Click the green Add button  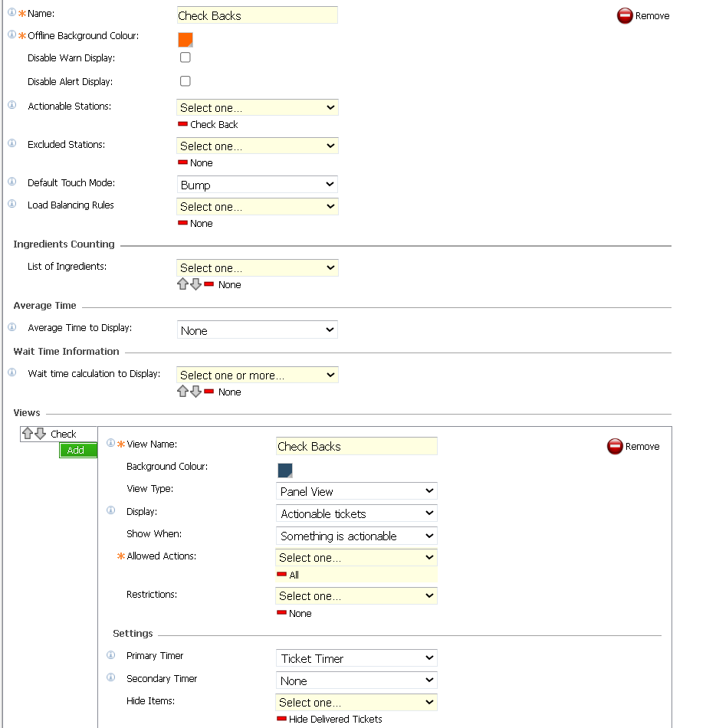76,451
